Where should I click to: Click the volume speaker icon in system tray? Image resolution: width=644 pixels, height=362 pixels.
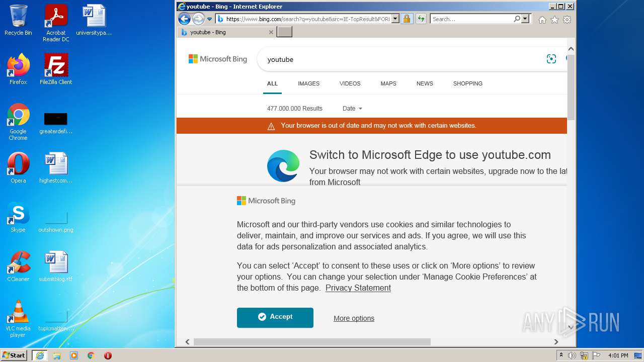(572, 355)
